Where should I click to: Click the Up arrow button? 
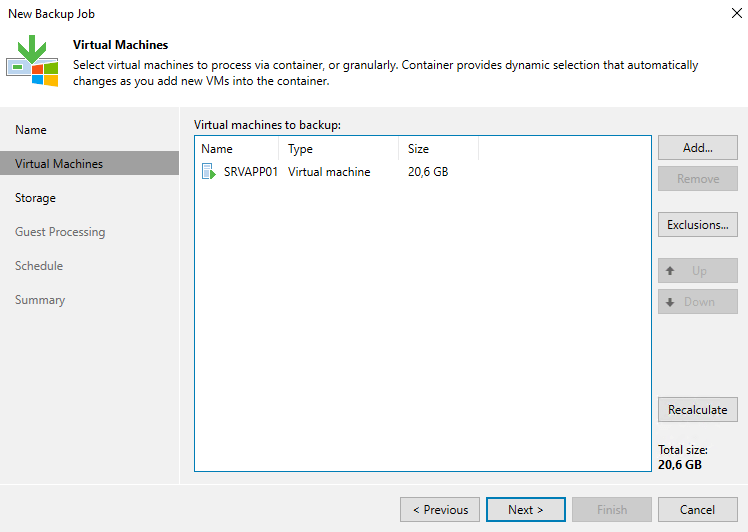(x=697, y=271)
